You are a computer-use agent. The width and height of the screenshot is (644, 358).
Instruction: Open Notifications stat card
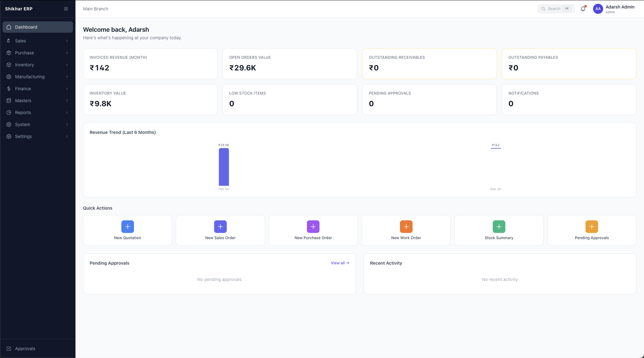pyautogui.click(x=569, y=100)
